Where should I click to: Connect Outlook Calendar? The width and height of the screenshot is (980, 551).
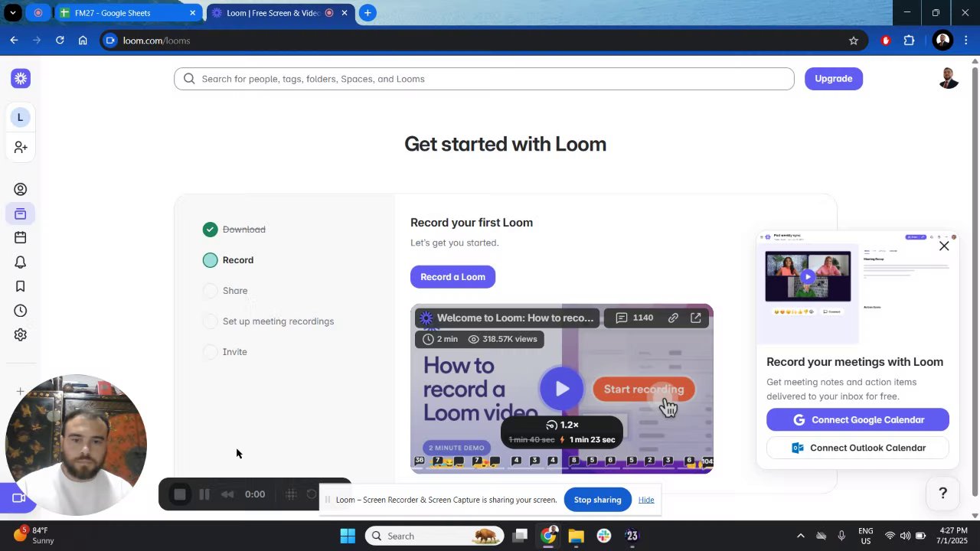[857, 448]
